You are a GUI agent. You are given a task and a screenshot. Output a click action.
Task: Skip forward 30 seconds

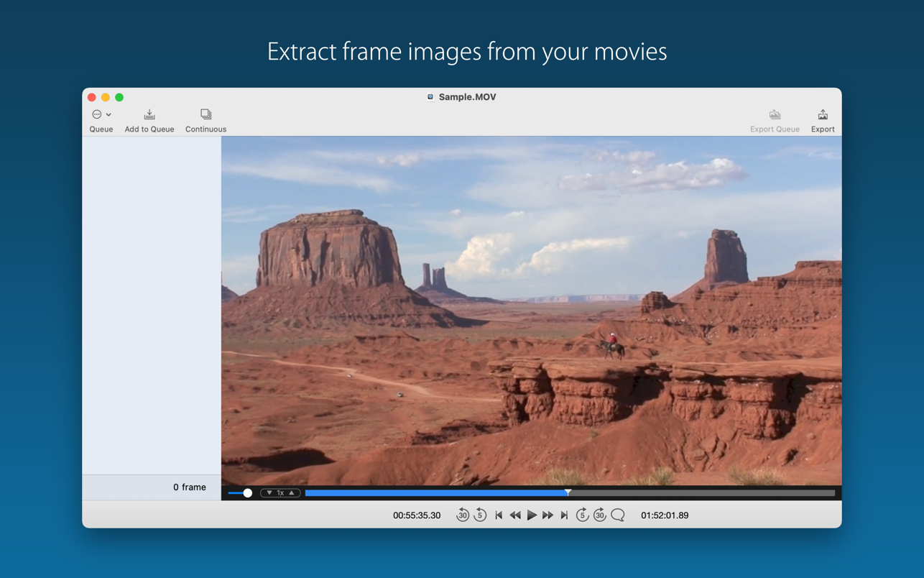click(599, 515)
